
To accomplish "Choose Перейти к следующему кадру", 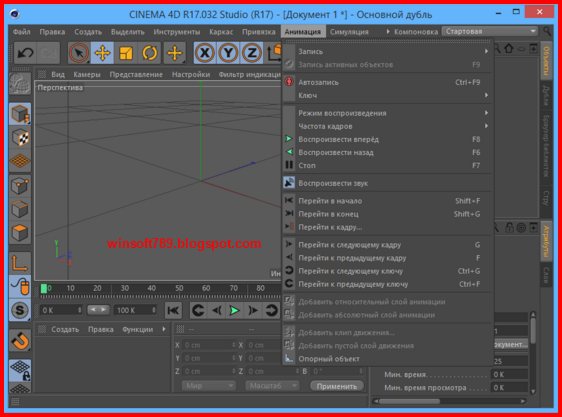I will [388, 245].
